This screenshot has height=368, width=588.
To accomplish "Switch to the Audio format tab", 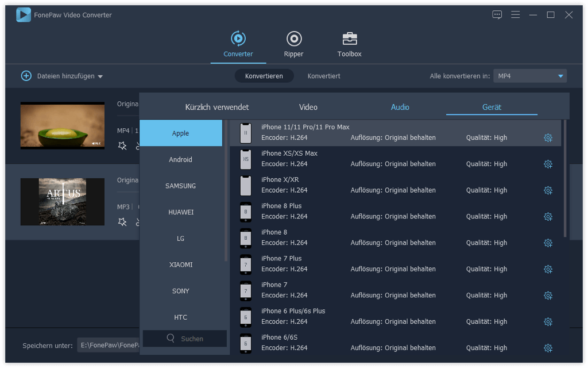I will [400, 108].
